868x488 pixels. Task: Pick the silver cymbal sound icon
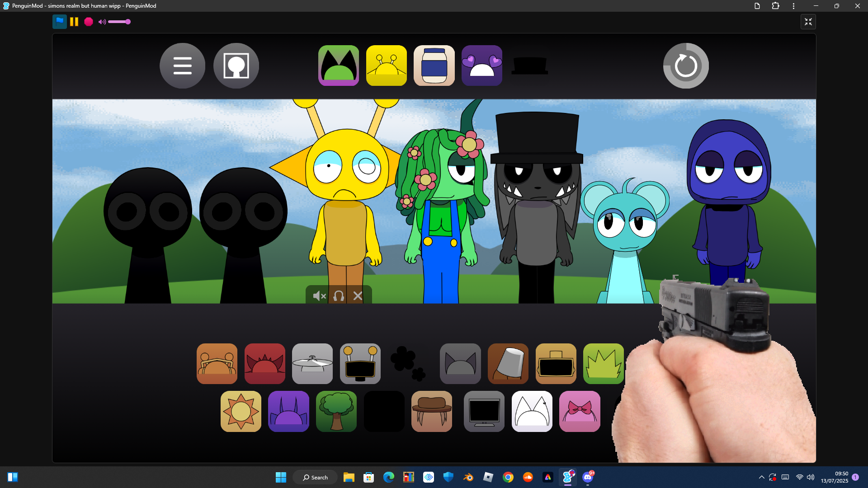(312, 364)
